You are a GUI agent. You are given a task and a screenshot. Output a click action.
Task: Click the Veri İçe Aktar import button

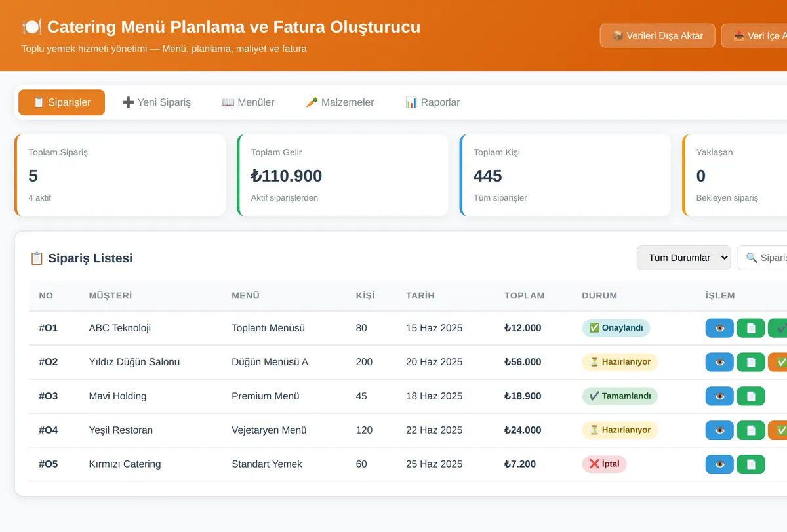[754, 35]
